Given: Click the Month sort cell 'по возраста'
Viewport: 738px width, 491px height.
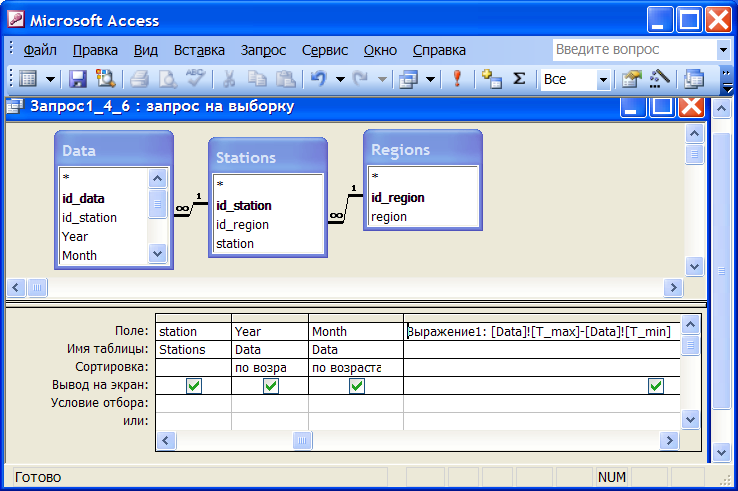Looking at the screenshot, I should 356,368.
